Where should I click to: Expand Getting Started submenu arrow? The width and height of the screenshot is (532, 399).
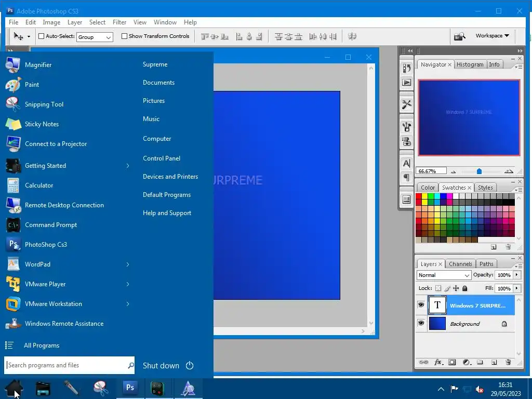pyautogui.click(x=128, y=166)
